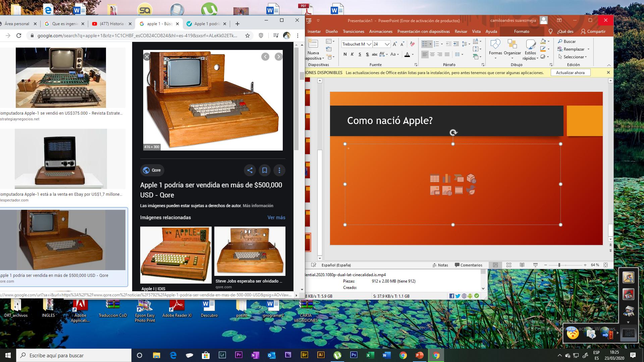Close the Google image preview panel
This screenshot has width=644, height=362.
[147, 57]
